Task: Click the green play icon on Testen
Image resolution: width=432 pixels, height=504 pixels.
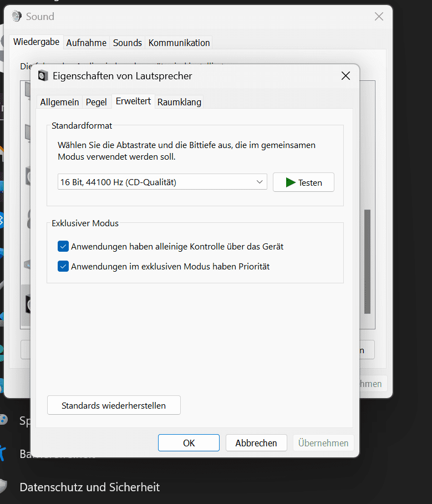Action: point(291,182)
